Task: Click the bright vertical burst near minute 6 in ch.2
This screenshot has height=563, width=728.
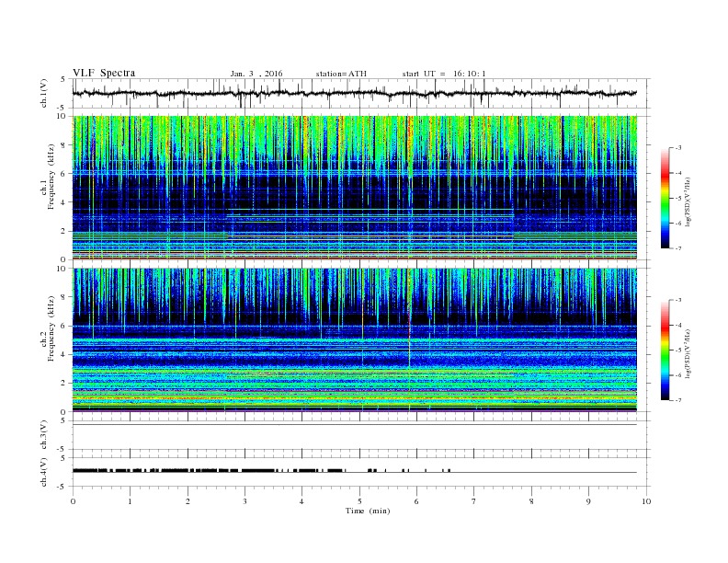Action: 409,339
